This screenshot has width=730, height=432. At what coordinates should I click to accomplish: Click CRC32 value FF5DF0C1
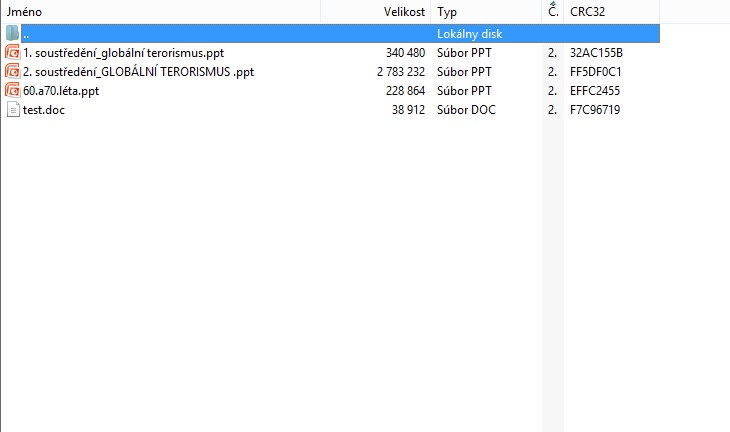595,72
